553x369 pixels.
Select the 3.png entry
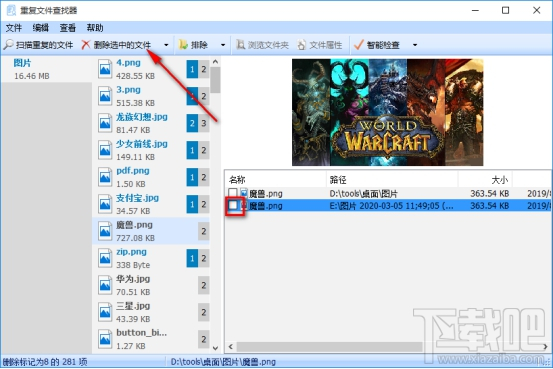[151, 96]
